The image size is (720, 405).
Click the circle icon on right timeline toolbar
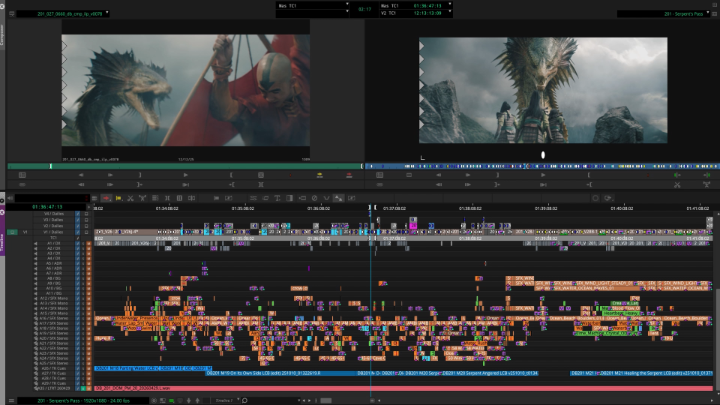point(596,198)
